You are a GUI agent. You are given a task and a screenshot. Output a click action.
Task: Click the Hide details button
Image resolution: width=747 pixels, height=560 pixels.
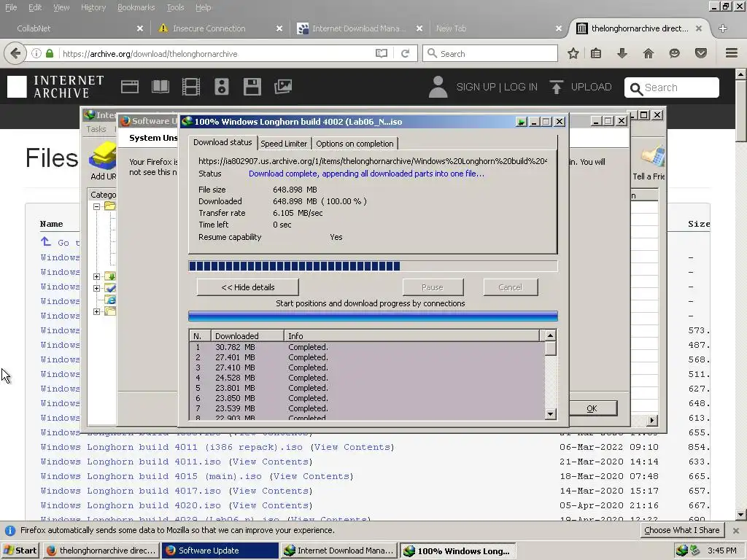pyautogui.click(x=248, y=287)
